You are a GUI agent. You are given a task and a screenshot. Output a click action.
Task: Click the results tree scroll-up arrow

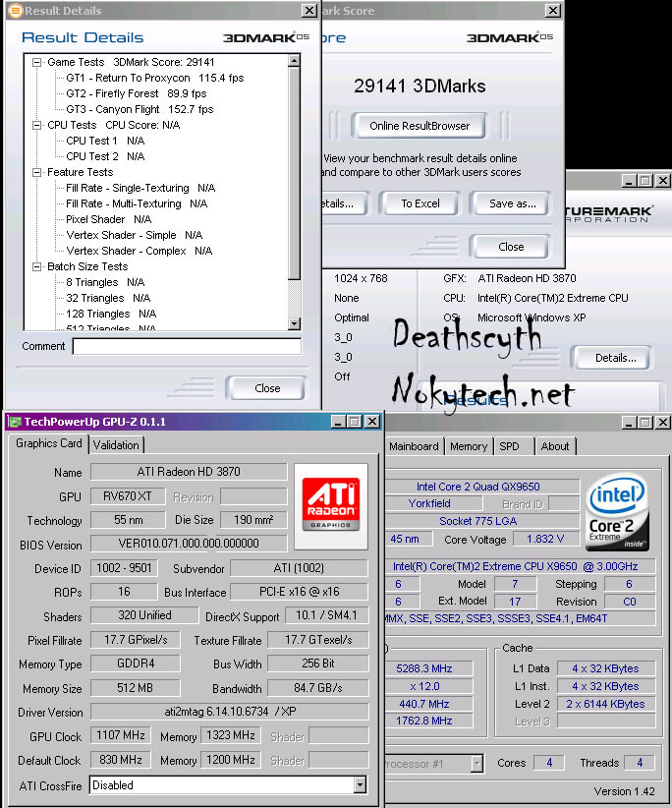294,61
